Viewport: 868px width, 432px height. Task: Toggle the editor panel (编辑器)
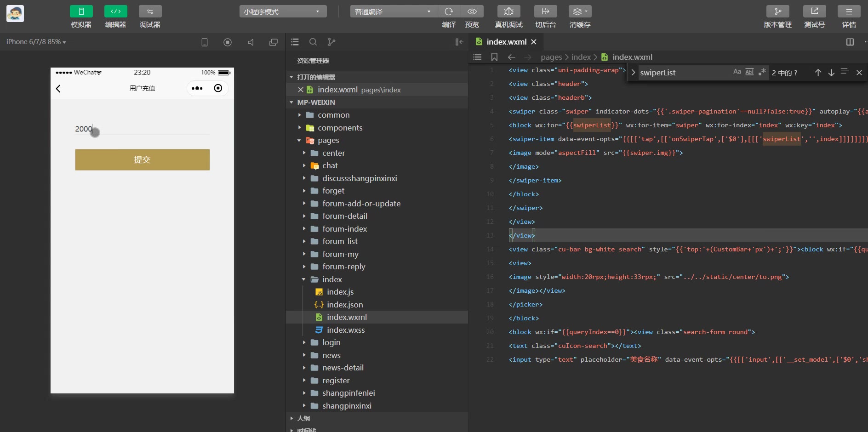[x=115, y=11]
